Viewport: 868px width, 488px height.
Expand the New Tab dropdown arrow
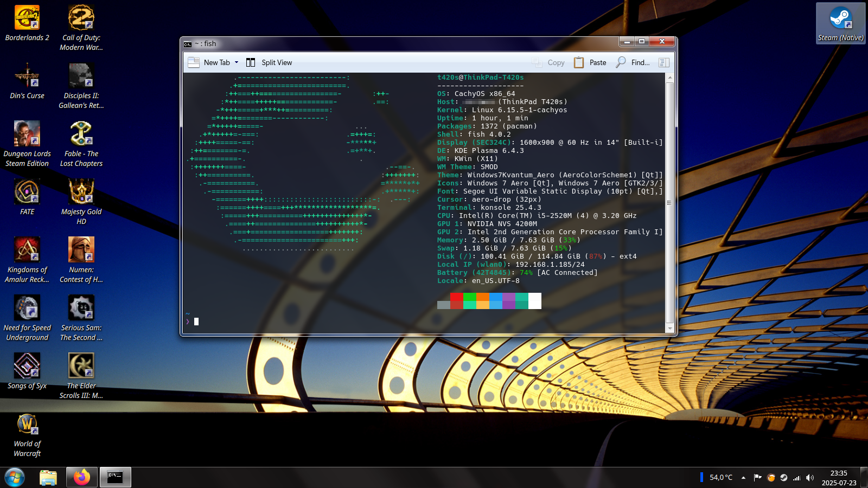click(237, 62)
